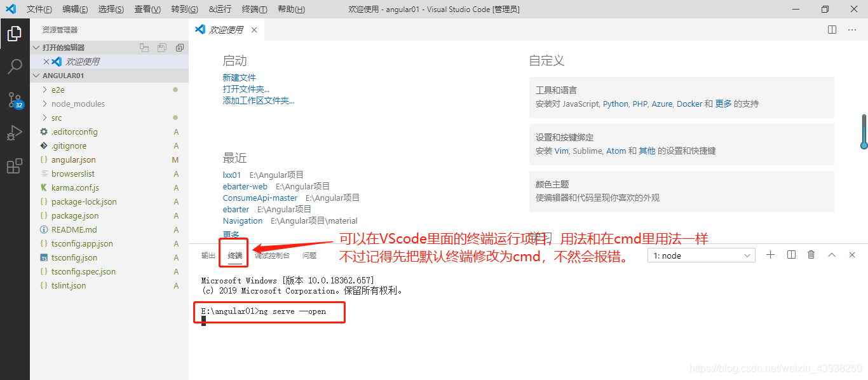The width and height of the screenshot is (868, 380).
Task: Click the terminal input area after ng serve
Action: pos(203,321)
